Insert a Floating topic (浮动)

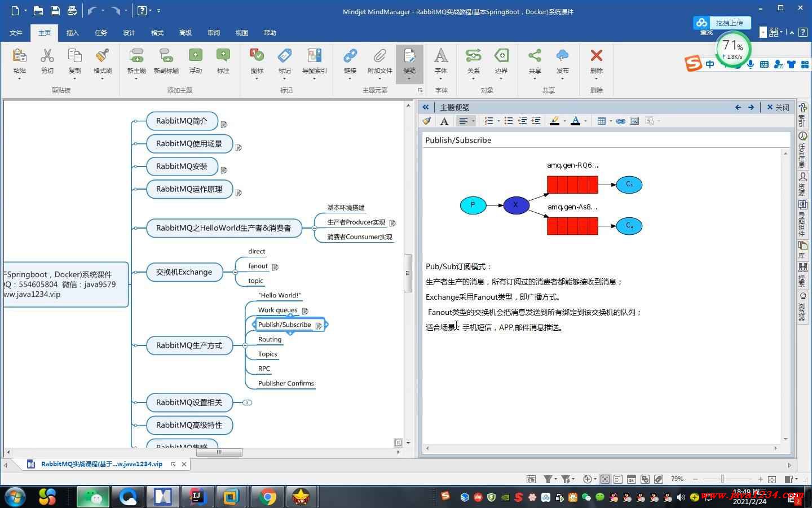point(195,56)
